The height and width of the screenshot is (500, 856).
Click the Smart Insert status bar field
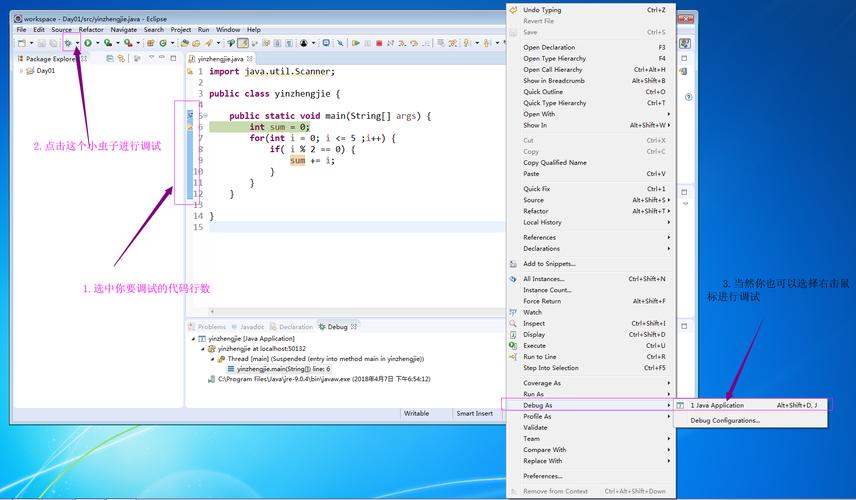pyautogui.click(x=475, y=414)
